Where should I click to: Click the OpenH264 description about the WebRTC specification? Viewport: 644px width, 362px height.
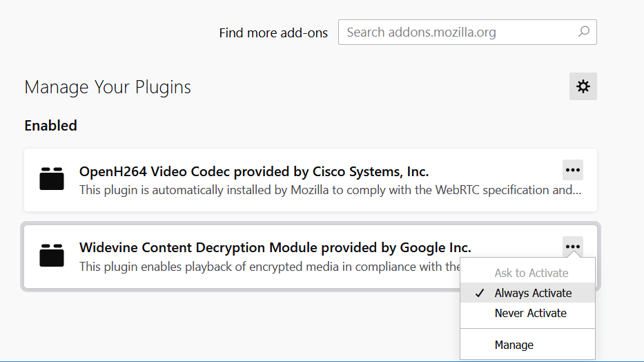click(330, 190)
